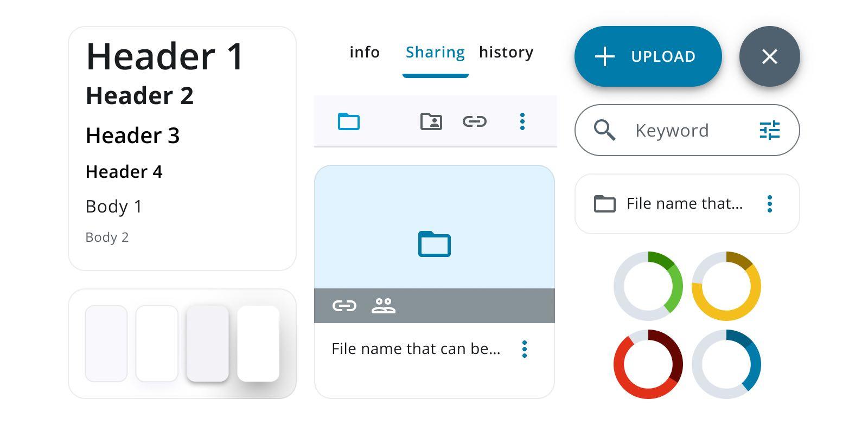Open three-dot menu beside 'File name that...'
The image size is (868, 425).
(769, 204)
